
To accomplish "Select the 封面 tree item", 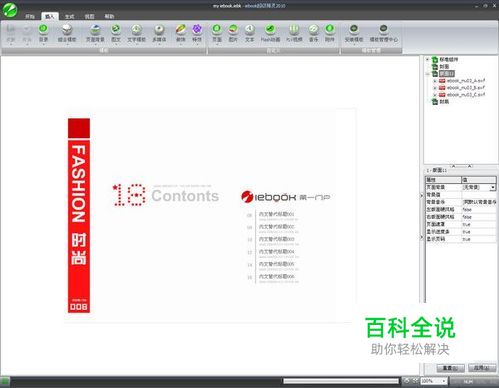I will pyautogui.click(x=444, y=67).
